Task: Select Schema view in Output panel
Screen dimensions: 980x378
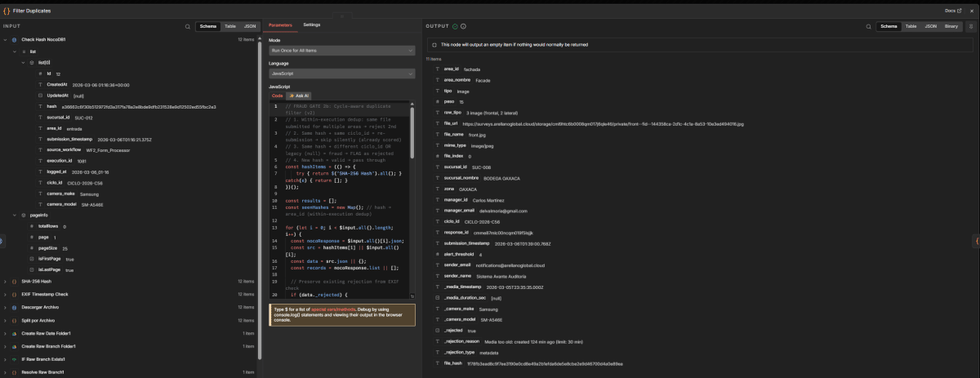Action: [x=889, y=27]
